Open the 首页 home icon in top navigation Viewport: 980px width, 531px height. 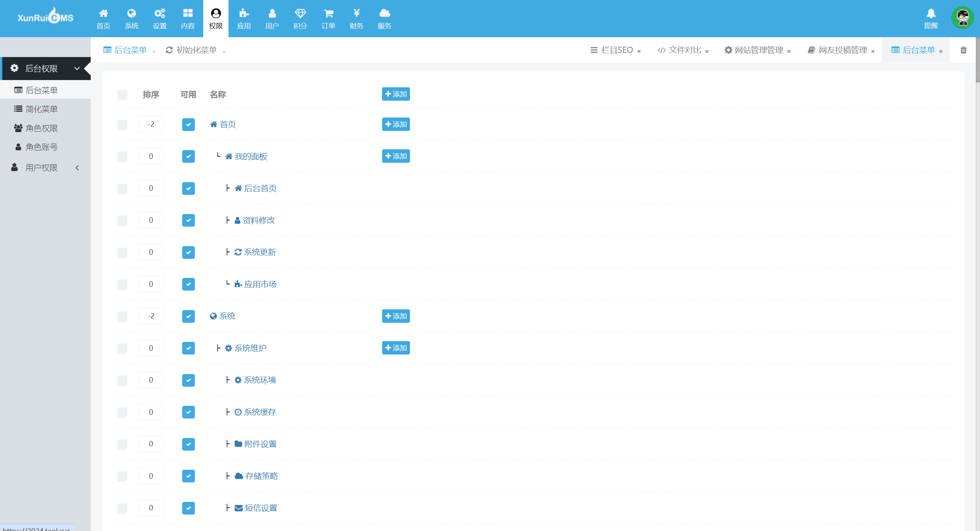103,13
